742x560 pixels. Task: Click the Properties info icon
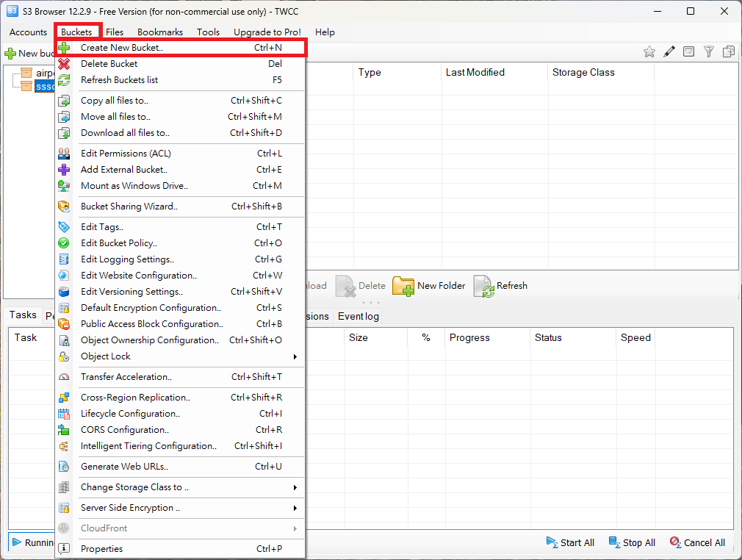(x=64, y=549)
